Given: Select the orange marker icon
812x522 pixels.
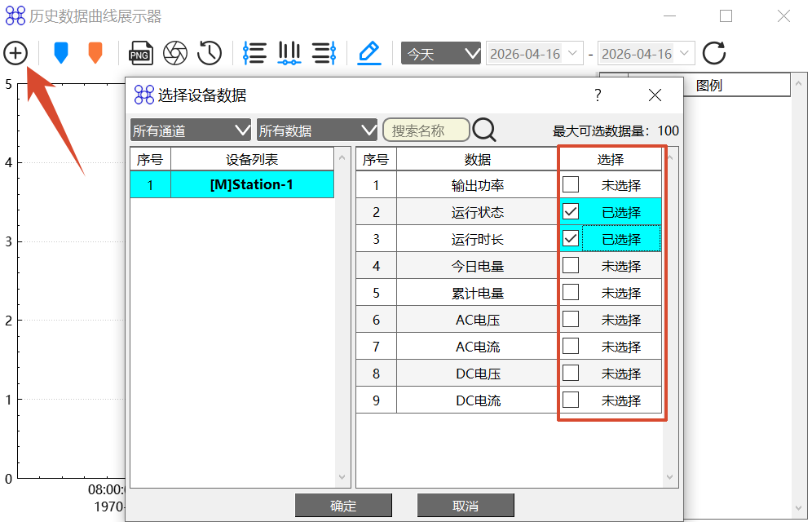Looking at the screenshot, I should [x=95, y=53].
